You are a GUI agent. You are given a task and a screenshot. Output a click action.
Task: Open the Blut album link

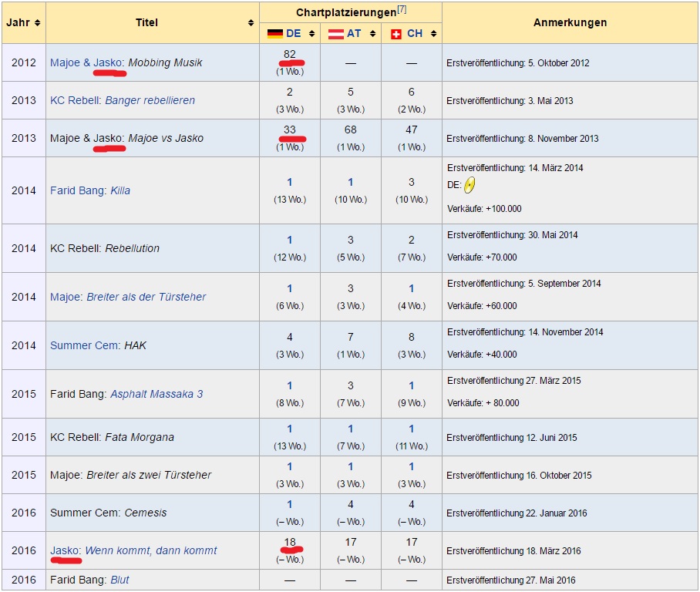[x=119, y=580]
